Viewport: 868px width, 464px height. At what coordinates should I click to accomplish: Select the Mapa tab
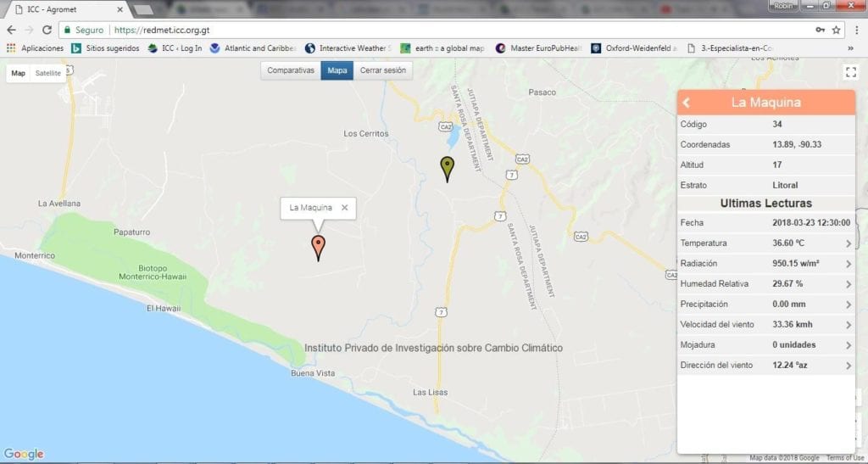point(337,70)
